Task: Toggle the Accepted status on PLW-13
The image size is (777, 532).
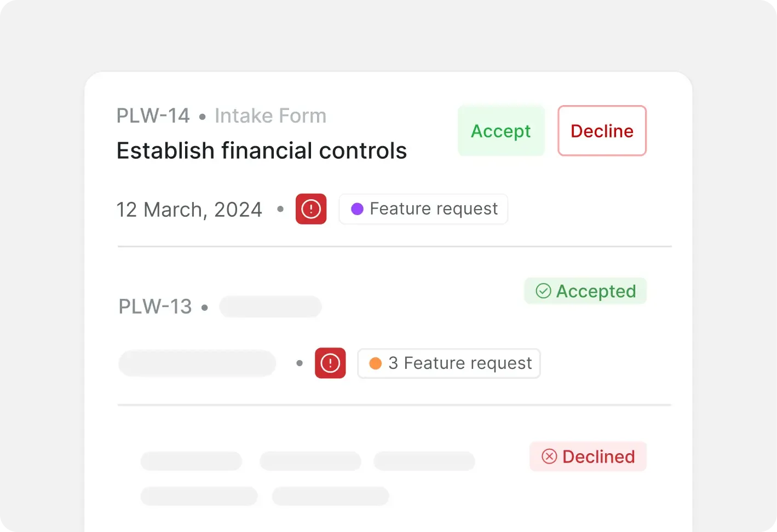Action: (585, 291)
